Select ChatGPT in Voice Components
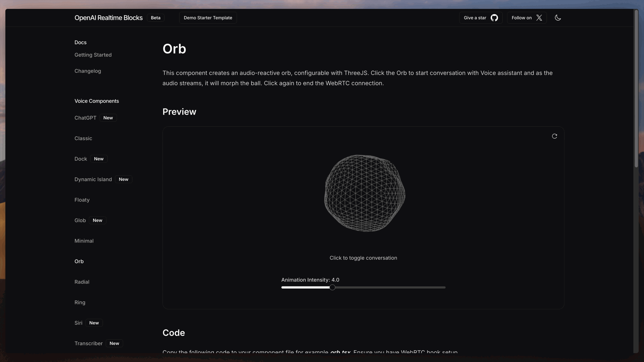 coord(85,118)
